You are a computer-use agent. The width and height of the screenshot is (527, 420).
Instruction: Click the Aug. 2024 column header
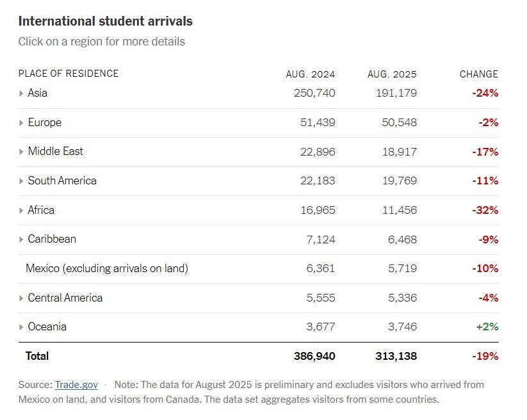click(311, 74)
